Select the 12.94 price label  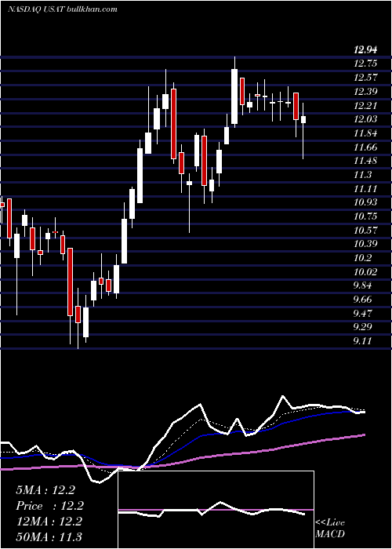365,50
